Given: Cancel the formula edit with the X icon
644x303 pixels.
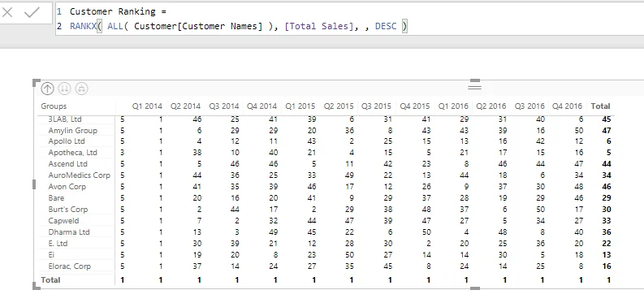Looking at the screenshot, I should point(8,13).
